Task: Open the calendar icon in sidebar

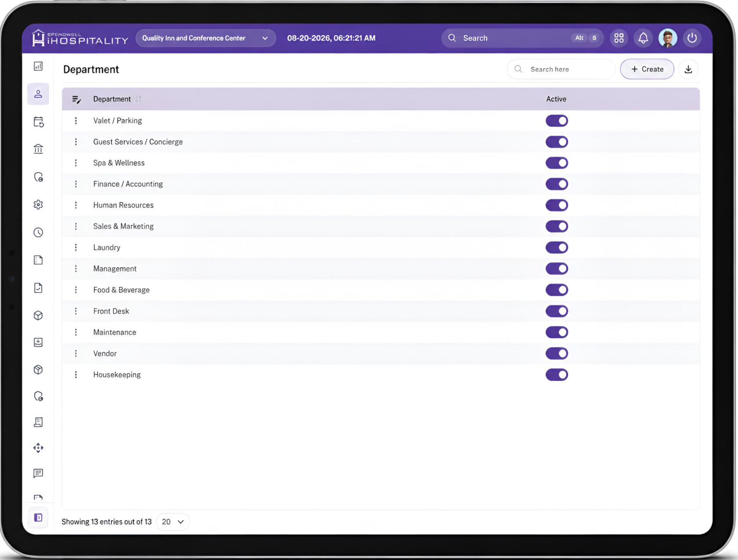Action: tap(38, 122)
